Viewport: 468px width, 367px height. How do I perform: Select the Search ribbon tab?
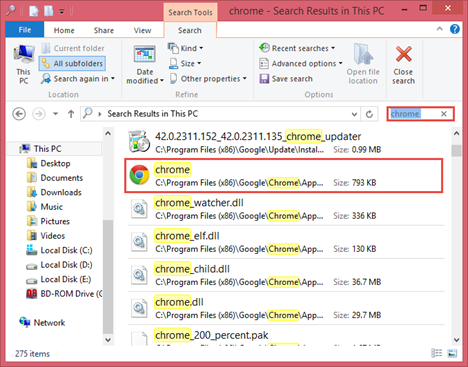(190, 30)
